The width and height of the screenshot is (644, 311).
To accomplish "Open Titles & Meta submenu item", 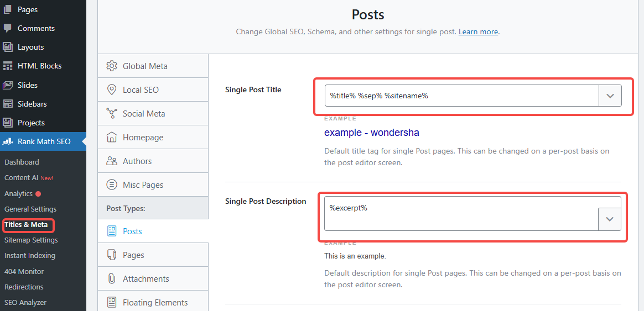I will point(26,225).
